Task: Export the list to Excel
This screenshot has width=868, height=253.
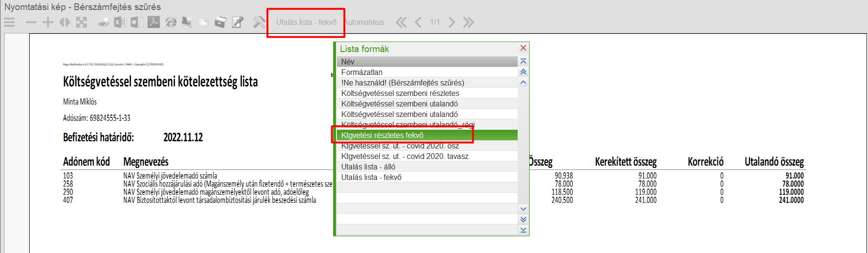Action: 120,22
